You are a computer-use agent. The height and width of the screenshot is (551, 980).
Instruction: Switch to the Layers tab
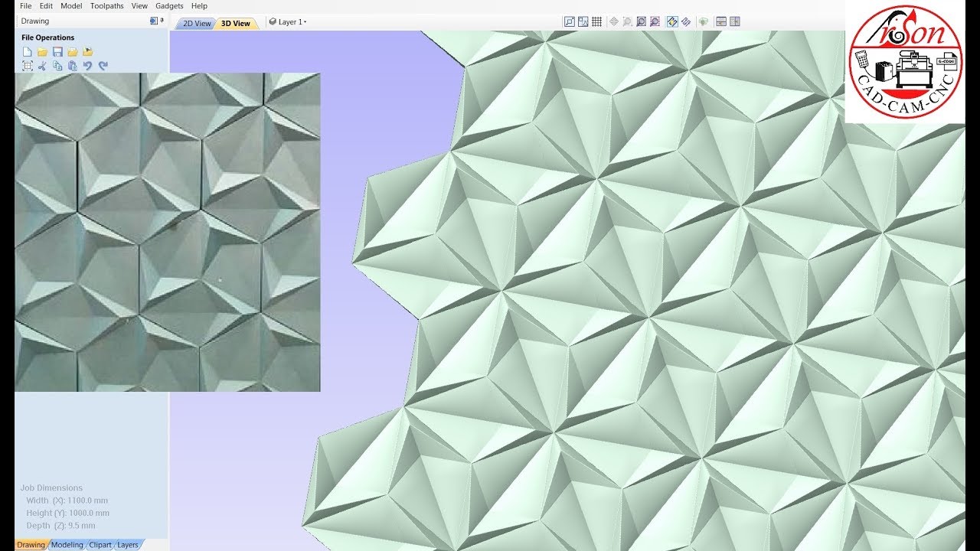point(128,545)
